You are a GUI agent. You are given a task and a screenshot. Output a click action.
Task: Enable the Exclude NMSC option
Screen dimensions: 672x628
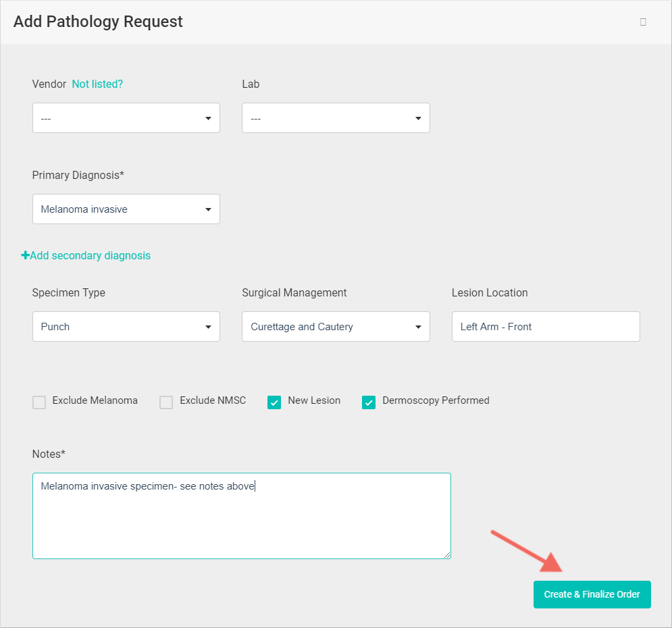[x=166, y=402]
